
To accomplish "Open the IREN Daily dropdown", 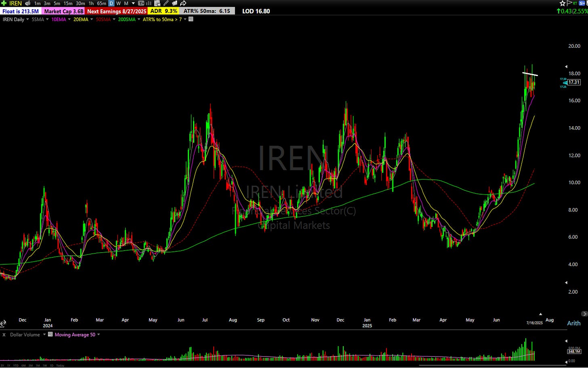I will 27,19.
